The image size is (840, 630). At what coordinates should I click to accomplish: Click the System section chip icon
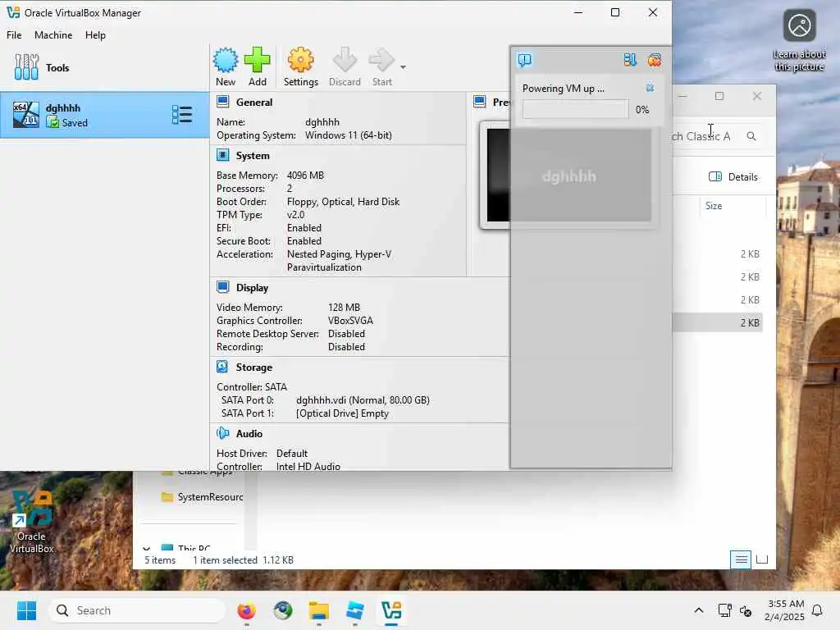(x=223, y=155)
